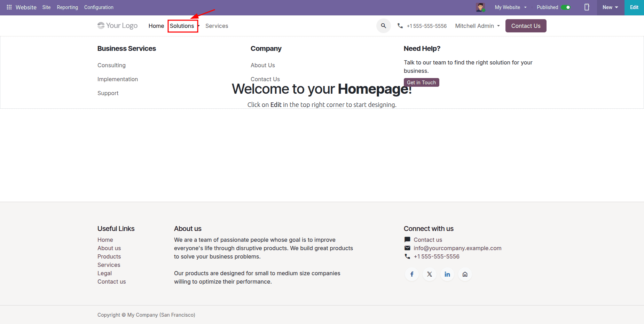Click the footer phone icon
644x324 pixels.
(407, 256)
